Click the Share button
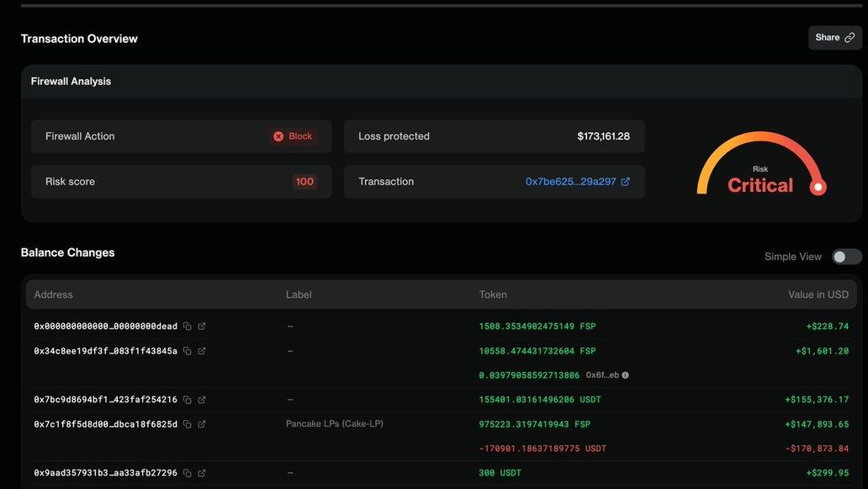The height and width of the screenshot is (489, 868). tap(834, 38)
